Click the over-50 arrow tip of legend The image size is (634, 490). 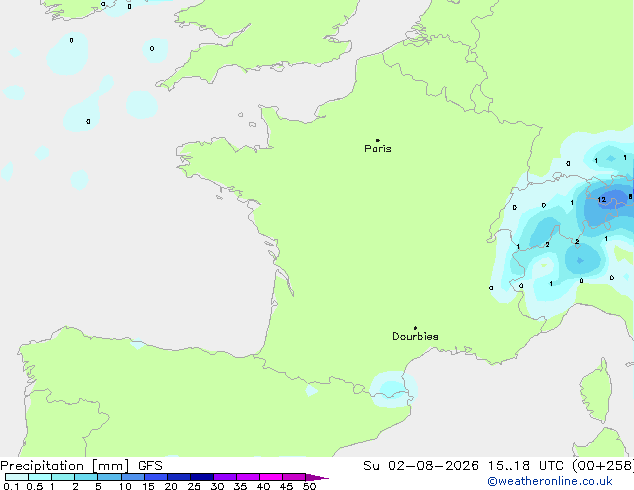coord(317,477)
